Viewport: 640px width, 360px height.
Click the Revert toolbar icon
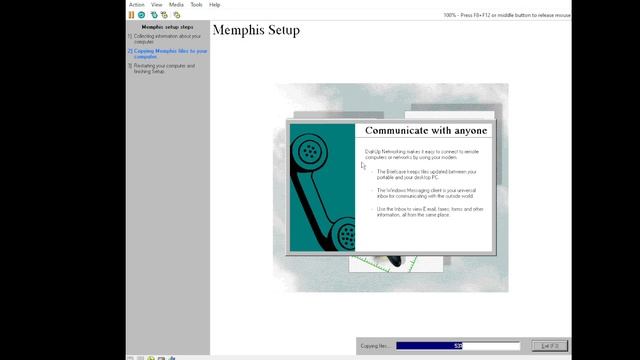[x=164, y=15]
